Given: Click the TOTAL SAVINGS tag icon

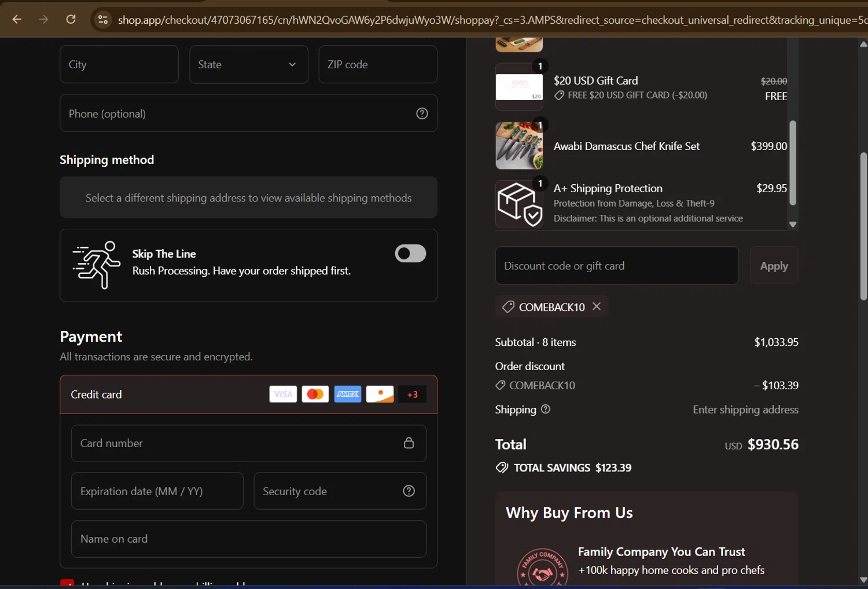Looking at the screenshot, I should click(502, 467).
